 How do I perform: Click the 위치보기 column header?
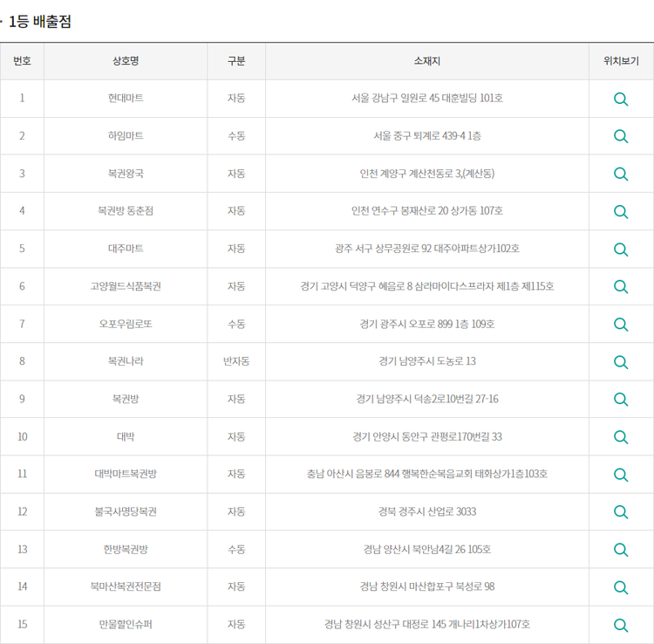coord(621,61)
